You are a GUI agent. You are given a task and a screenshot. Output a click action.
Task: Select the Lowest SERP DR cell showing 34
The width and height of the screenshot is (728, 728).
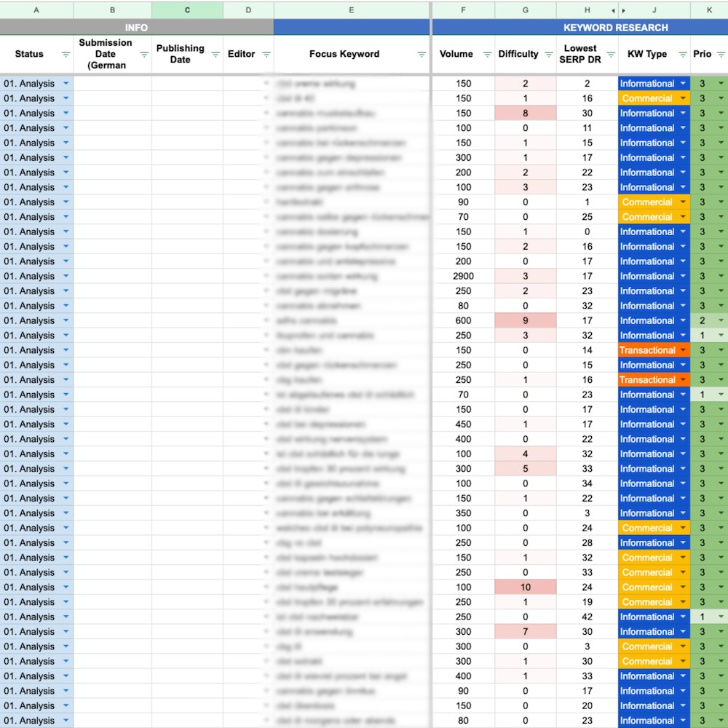click(x=587, y=483)
